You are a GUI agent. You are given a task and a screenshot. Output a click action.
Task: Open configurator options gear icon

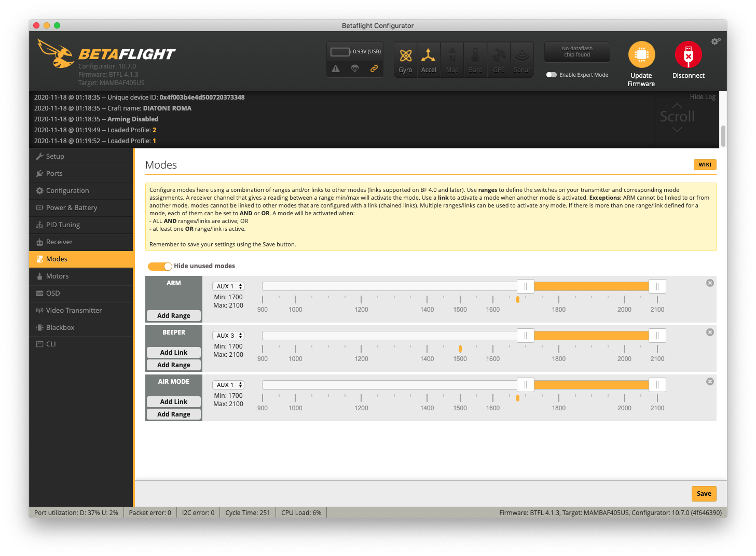click(716, 41)
